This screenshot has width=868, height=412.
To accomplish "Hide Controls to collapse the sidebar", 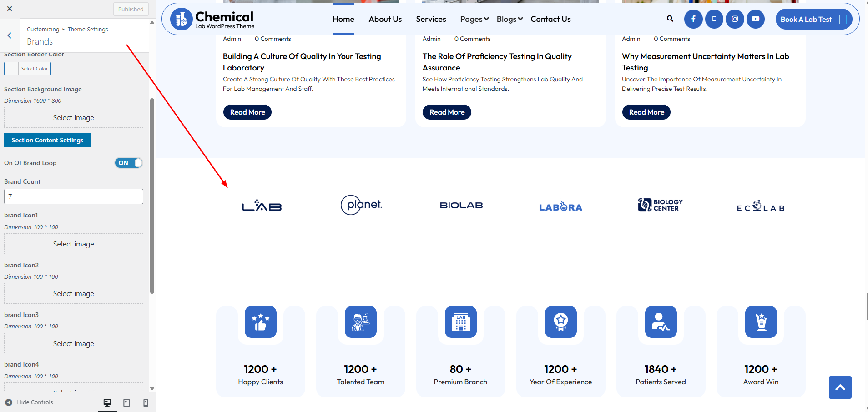I will click(30, 402).
